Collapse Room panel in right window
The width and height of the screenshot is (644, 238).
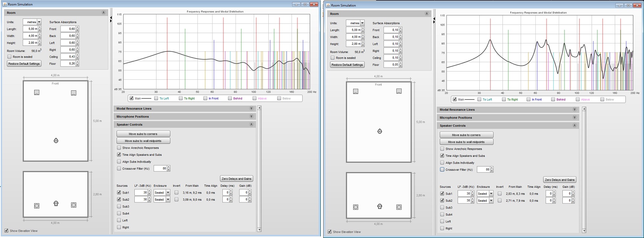(x=427, y=14)
